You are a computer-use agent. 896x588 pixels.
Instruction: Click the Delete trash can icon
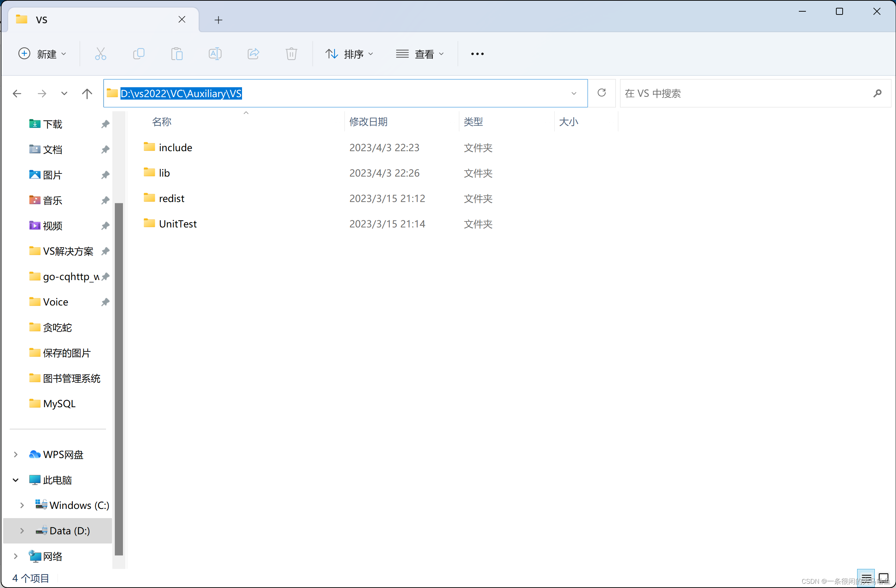click(x=291, y=54)
